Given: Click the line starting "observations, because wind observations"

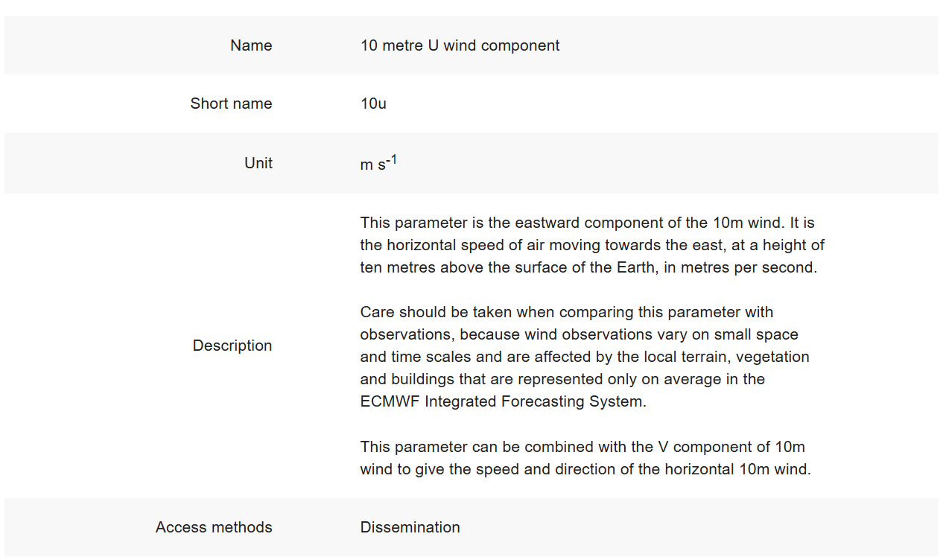Looking at the screenshot, I should coord(579,334).
